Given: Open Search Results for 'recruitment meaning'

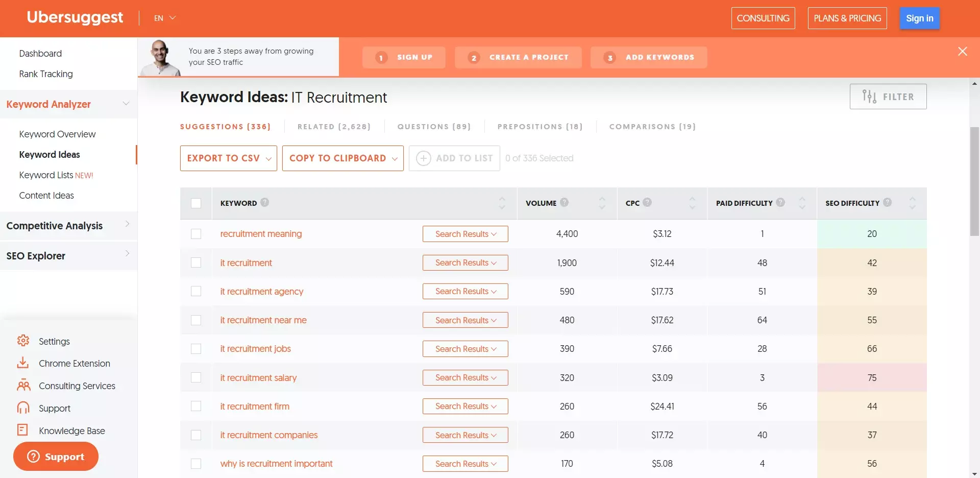Looking at the screenshot, I should (x=465, y=234).
